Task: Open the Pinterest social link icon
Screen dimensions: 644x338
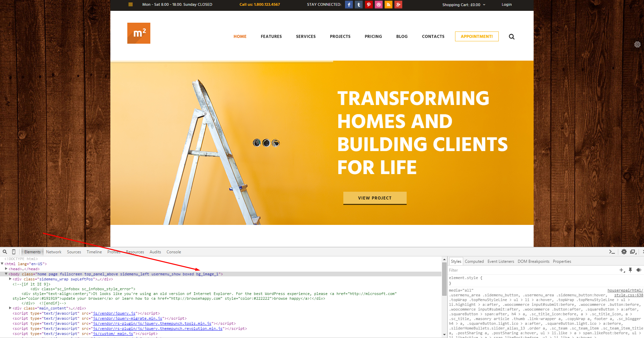Action: click(369, 5)
